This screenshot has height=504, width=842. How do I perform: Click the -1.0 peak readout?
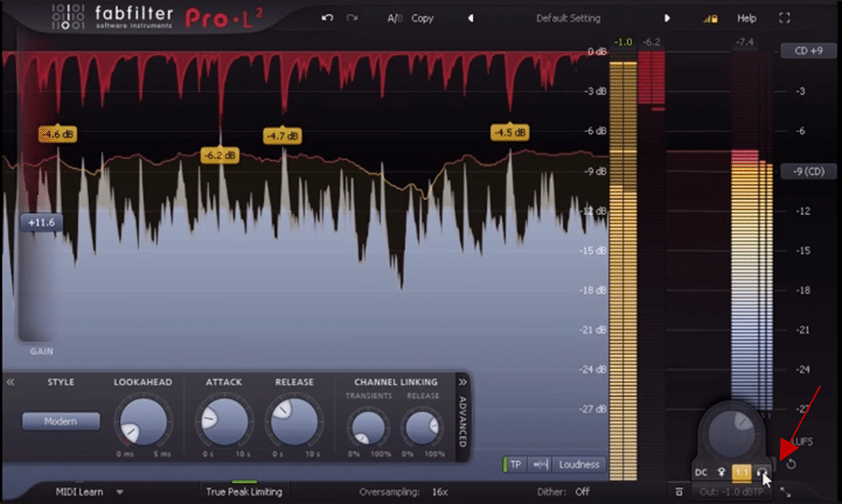(x=623, y=42)
